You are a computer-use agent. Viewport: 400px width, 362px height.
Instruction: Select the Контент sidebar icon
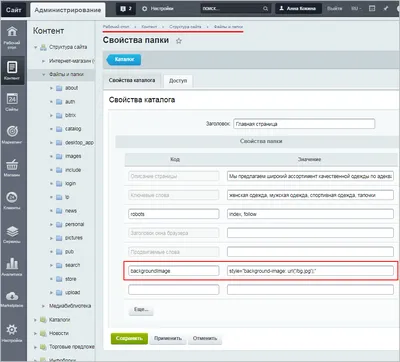pyautogui.click(x=12, y=70)
